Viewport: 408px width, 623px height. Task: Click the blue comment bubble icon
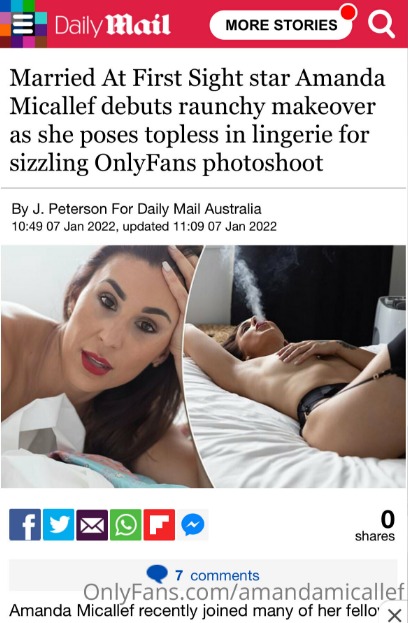click(x=157, y=575)
